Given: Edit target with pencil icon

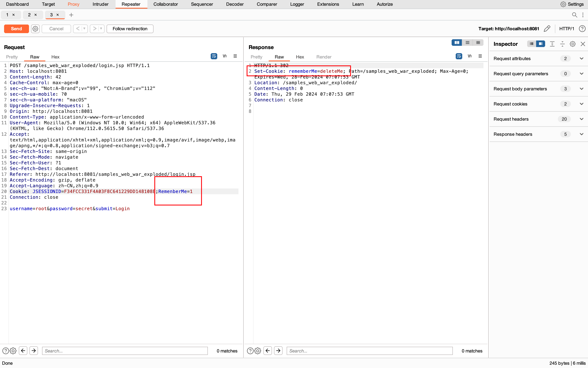Looking at the screenshot, I should [547, 29].
